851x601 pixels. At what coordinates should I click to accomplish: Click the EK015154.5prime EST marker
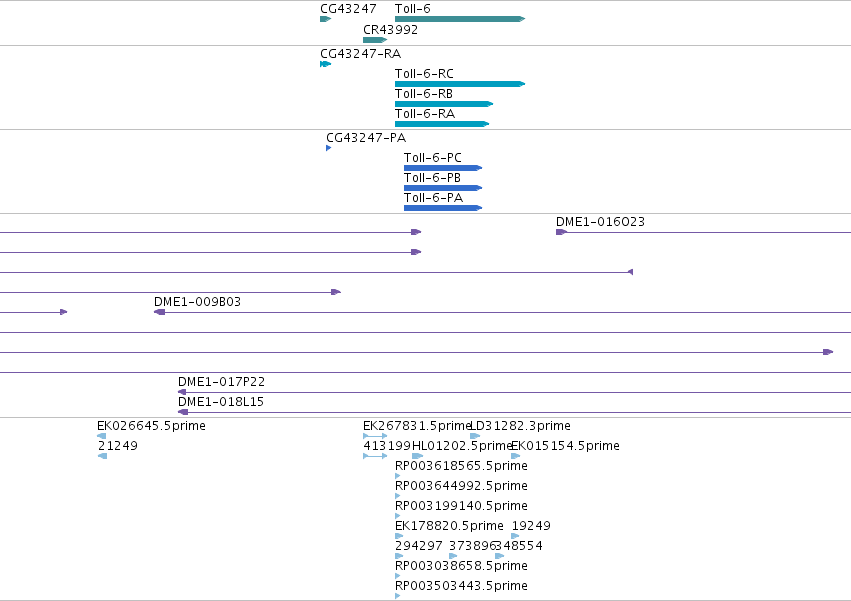pos(516,456)
